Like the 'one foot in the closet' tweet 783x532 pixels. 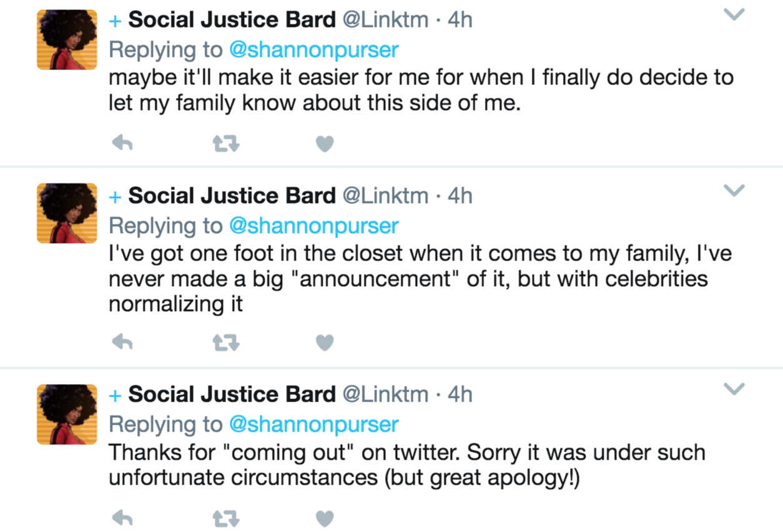coord(325,342)
